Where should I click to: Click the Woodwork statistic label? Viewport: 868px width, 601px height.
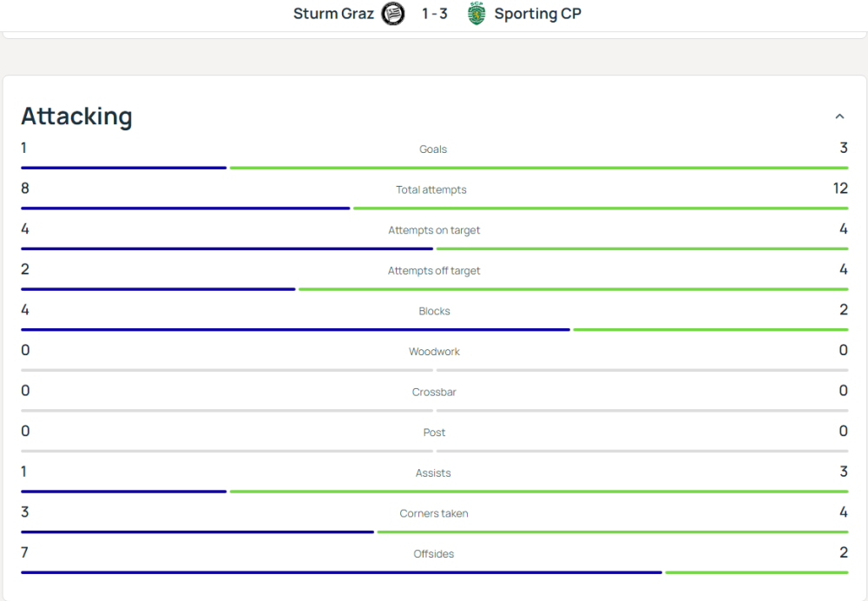click(x=434, y=351)
